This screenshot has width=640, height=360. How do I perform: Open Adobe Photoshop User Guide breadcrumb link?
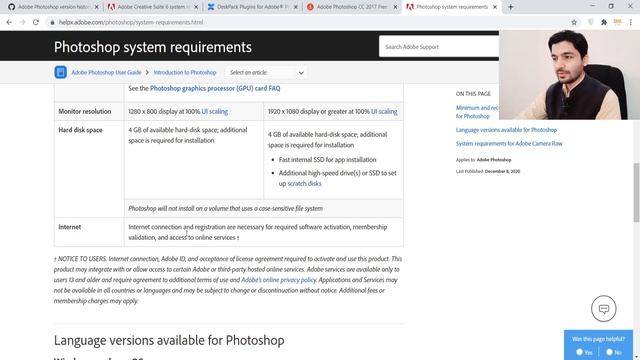point(106,72)
